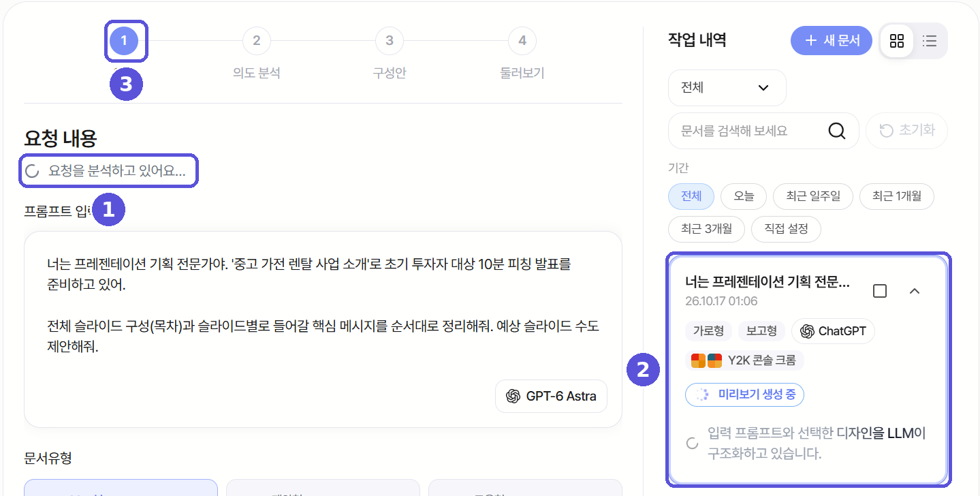
Task: Click the 작업 내역 heading
Action: click(697, 40)
